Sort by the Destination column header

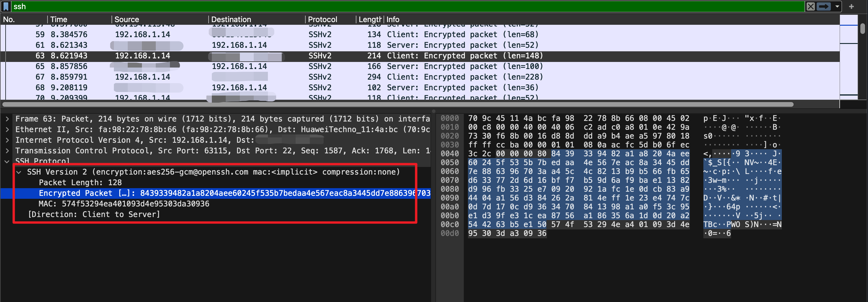[257, 19]
